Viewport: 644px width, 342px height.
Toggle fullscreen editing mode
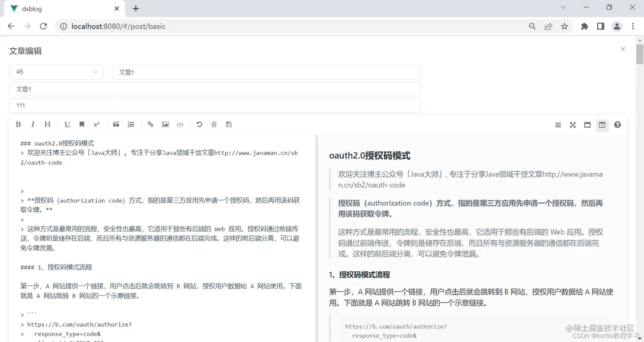pos(572,125)
